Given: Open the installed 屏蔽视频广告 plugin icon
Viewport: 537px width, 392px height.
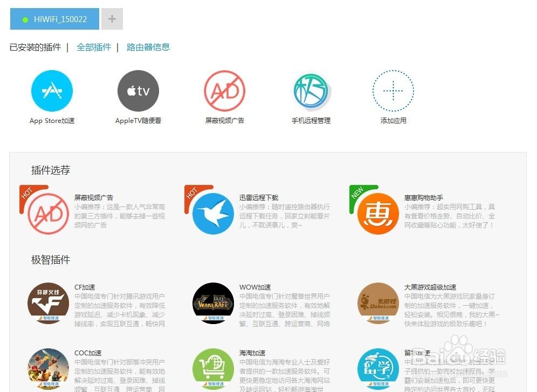Looking at the screenshot, I should tap(225, 91).
